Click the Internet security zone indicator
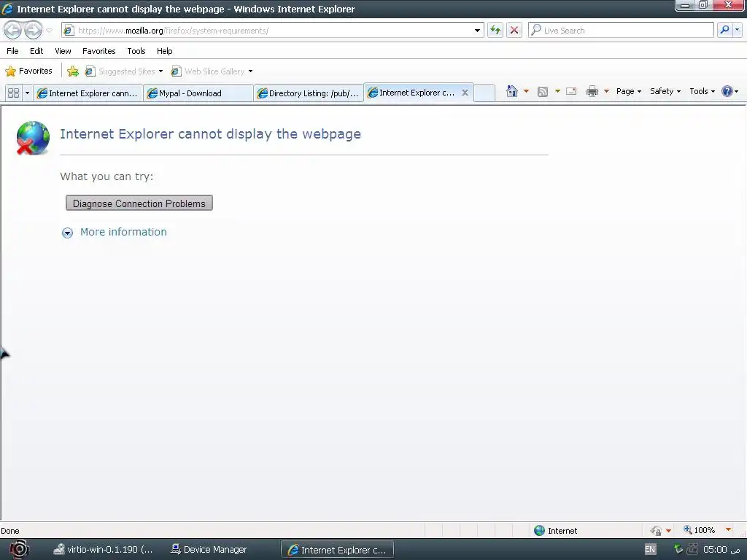The height and width of the screenshot is (560, 747). pos(555,531)
